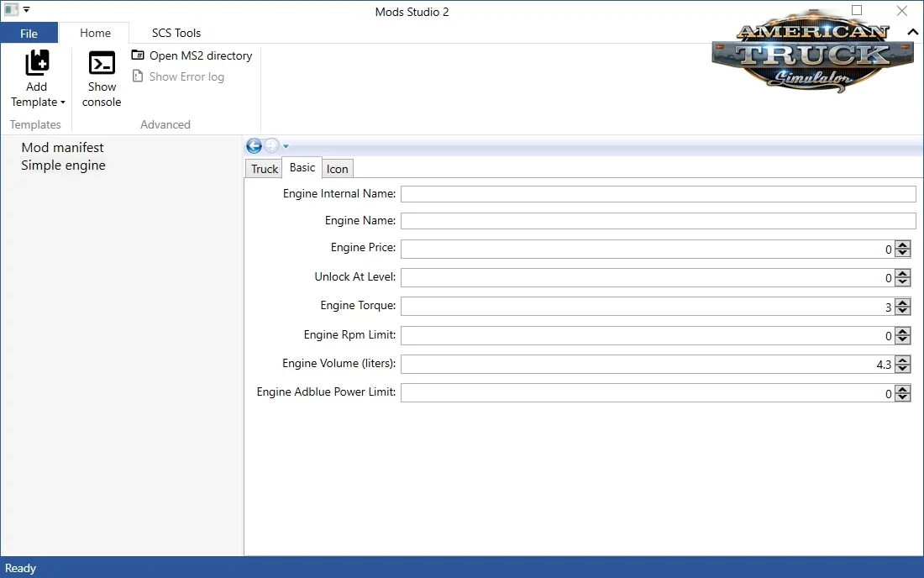Increase Engine Torque with the up stepper

pyautogui.click(x=903, y=302)
